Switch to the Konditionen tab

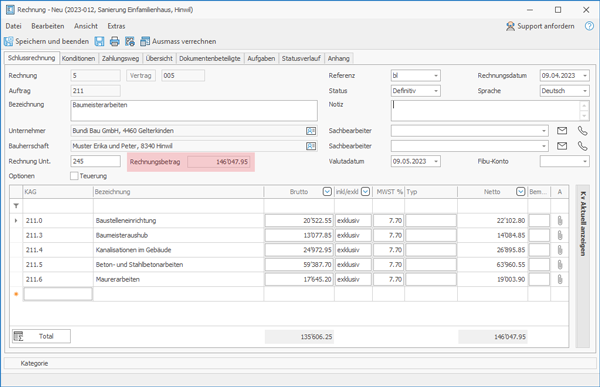pos(78,59)
